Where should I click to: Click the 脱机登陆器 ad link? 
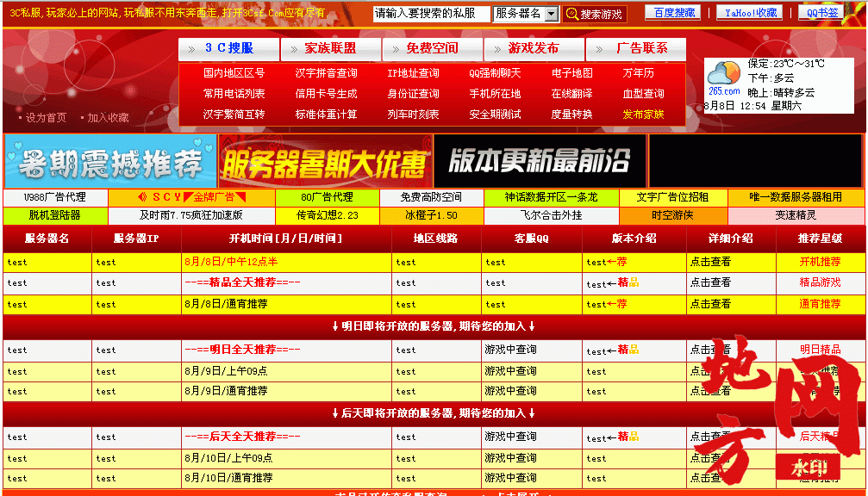[55, 215]
